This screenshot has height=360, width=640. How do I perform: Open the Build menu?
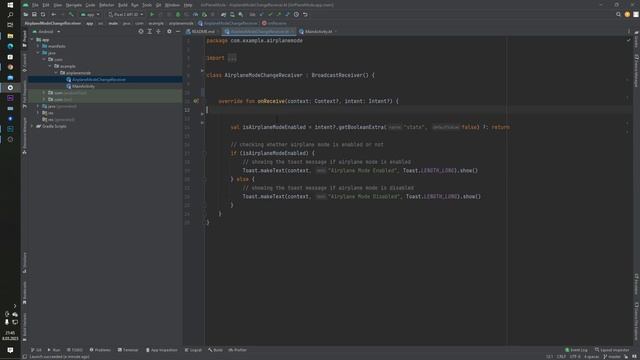(122, 5)
